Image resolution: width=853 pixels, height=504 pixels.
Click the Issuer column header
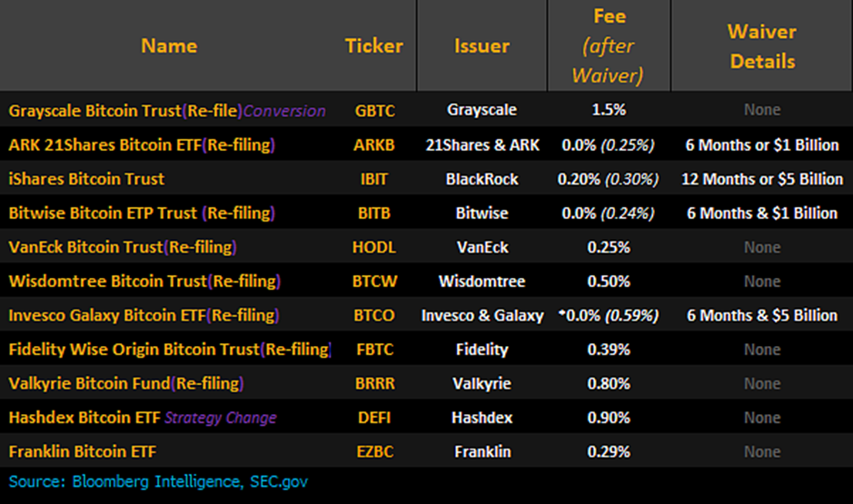[481, 45]
